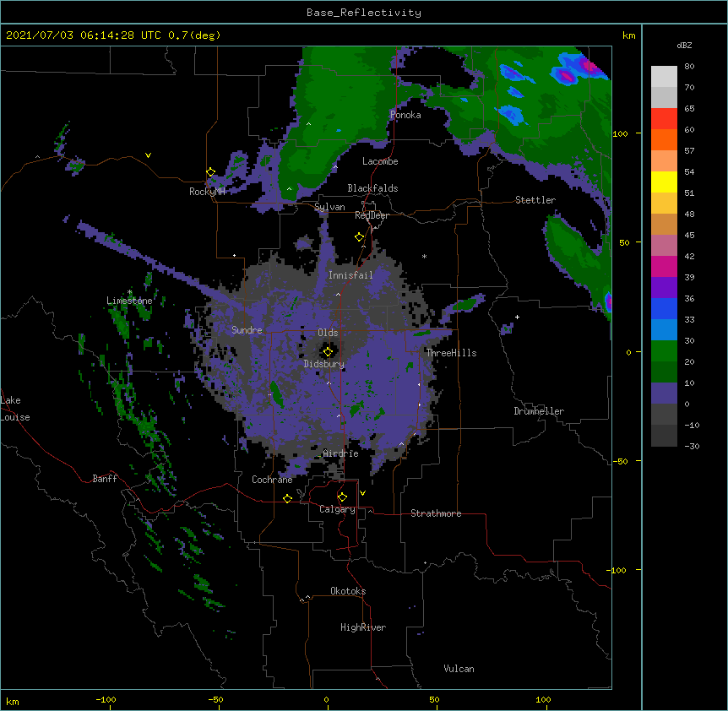Click the Lake Louise label at left edge
Image resolution: width=728 pixels, height=711 pixels.
coord(15,409)
